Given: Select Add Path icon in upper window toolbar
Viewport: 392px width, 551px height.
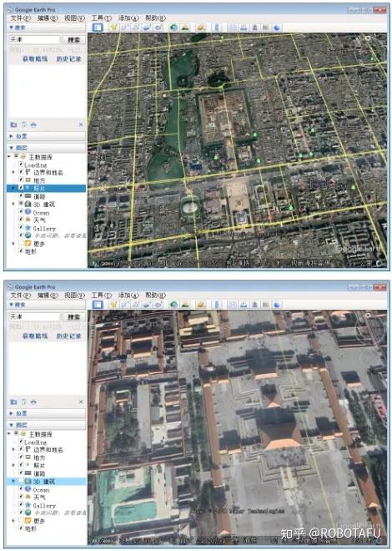Looking at the screenshot, I should 136,28.
